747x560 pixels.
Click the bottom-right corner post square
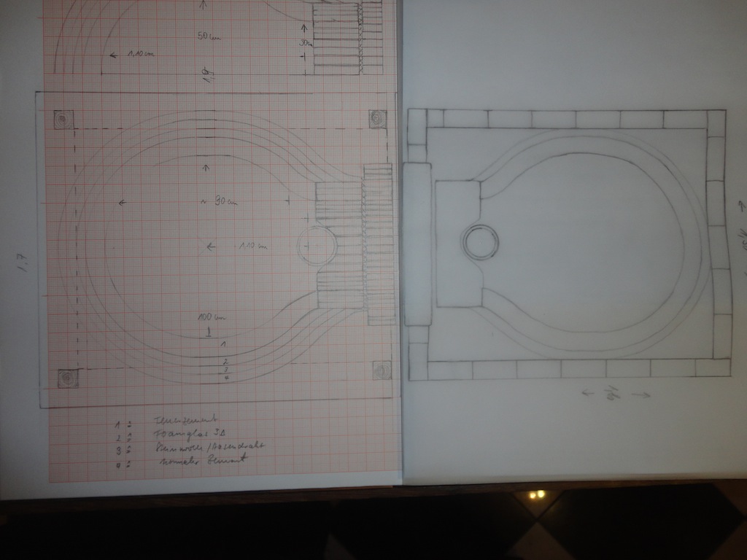(381, 370)
